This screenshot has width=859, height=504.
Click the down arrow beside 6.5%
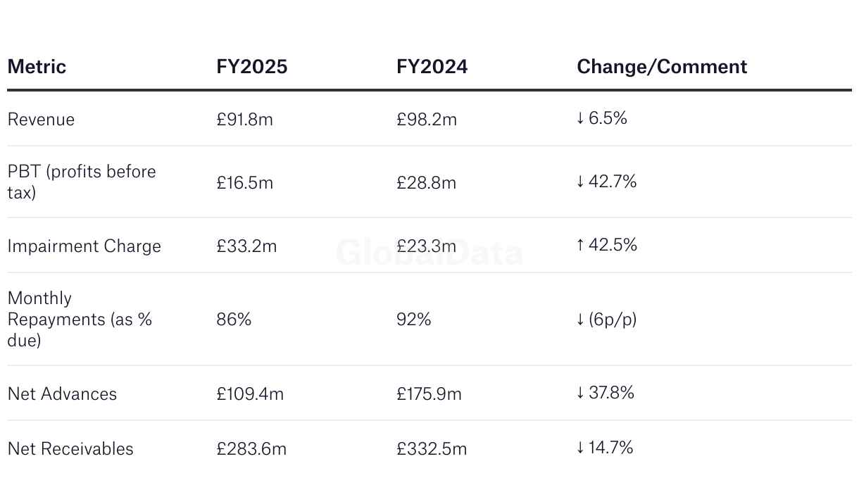tap(580, 118)
